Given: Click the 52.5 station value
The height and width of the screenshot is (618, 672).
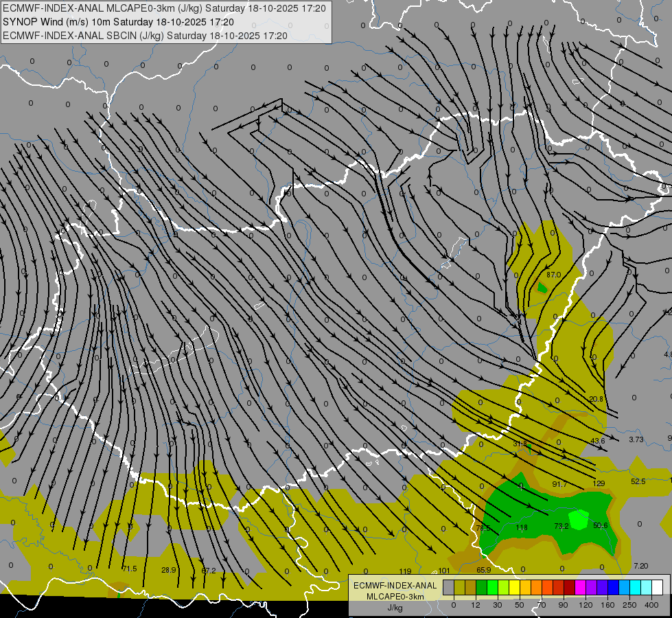Looking at the screenshot, I should 638,481.
